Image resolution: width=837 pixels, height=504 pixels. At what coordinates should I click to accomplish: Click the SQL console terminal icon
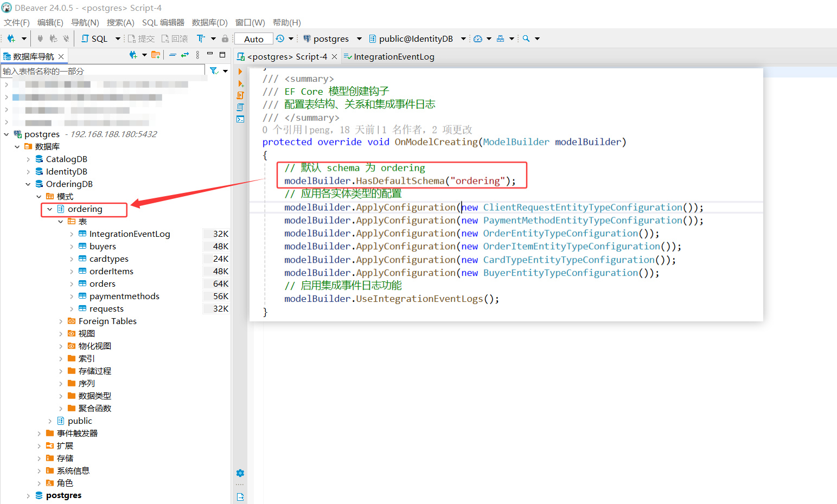click(240, 119)
